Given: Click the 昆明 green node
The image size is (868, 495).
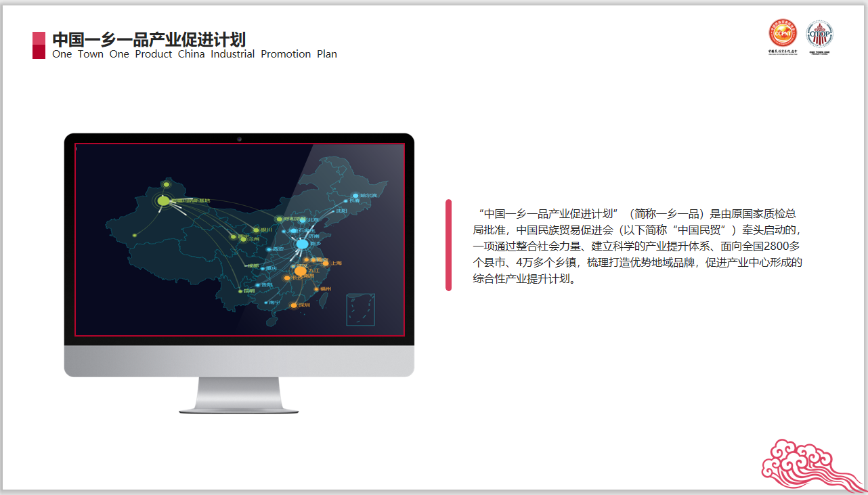Looking at the screenshot, I should click(240, 291).
